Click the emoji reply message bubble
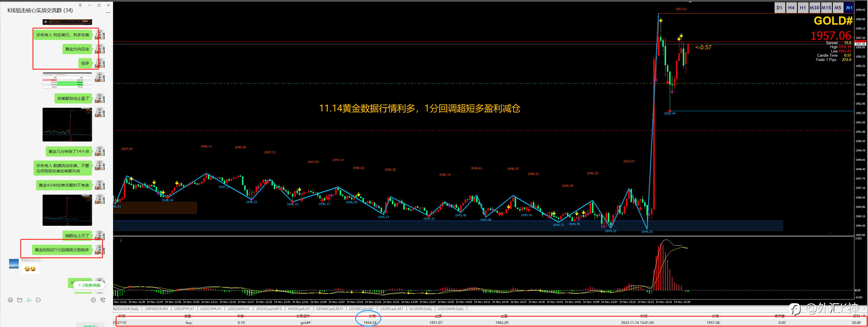The image size is (868, 327). [30, 269]
